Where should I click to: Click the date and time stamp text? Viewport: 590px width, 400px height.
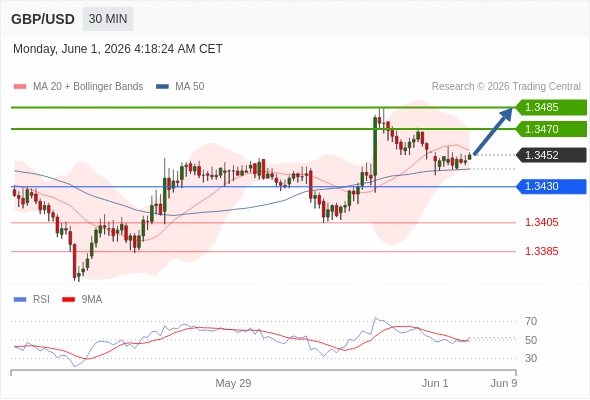pyautogui.click(x=118, y=49)
